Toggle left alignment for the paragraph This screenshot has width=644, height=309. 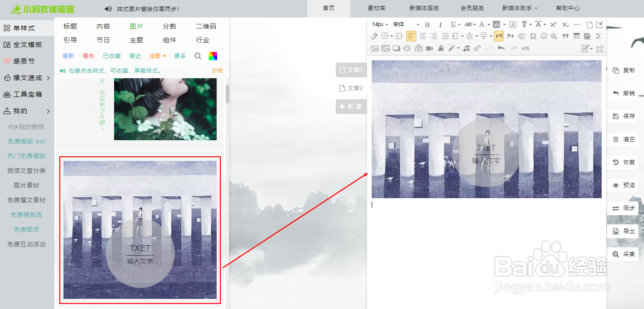[410, 36]
